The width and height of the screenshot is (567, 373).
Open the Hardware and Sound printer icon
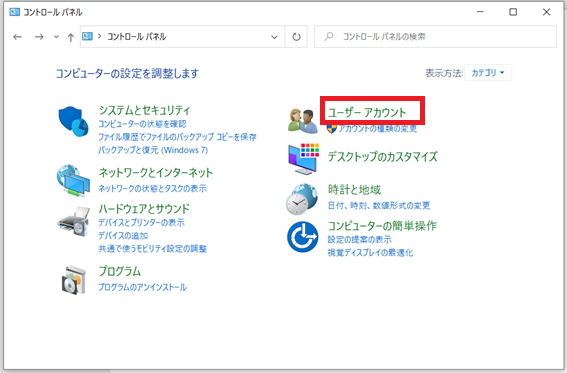pyautogui.click(x=74, y=222)
